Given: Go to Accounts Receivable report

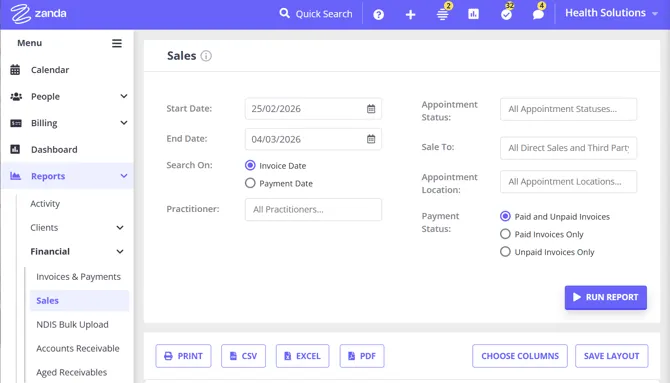Looking at the screenshot, I should click(78, 348).
